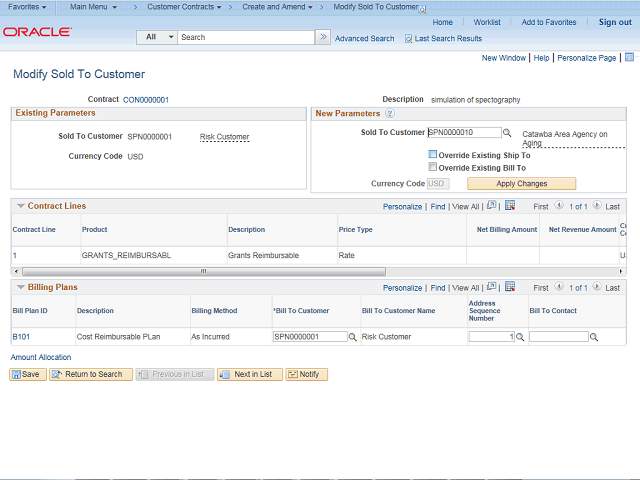
Task: Click the Notify button
Action: 307,374
